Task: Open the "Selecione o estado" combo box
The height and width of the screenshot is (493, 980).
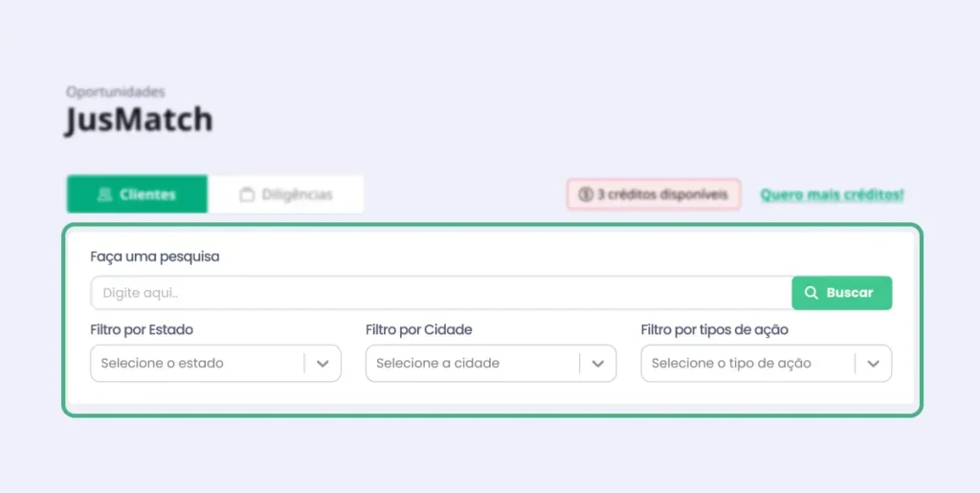Action: 196,364
